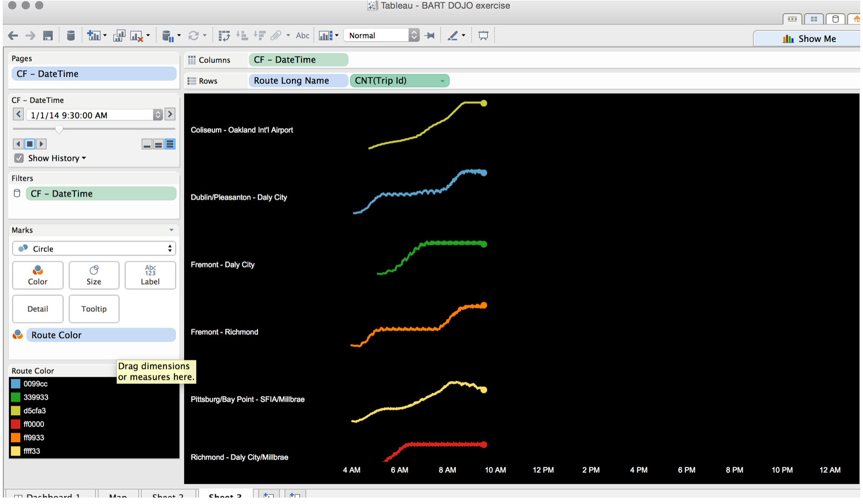The image size is (863, 504).
Task: Expand the Marks card menu arrow
Action: click(x=171, y=230)
